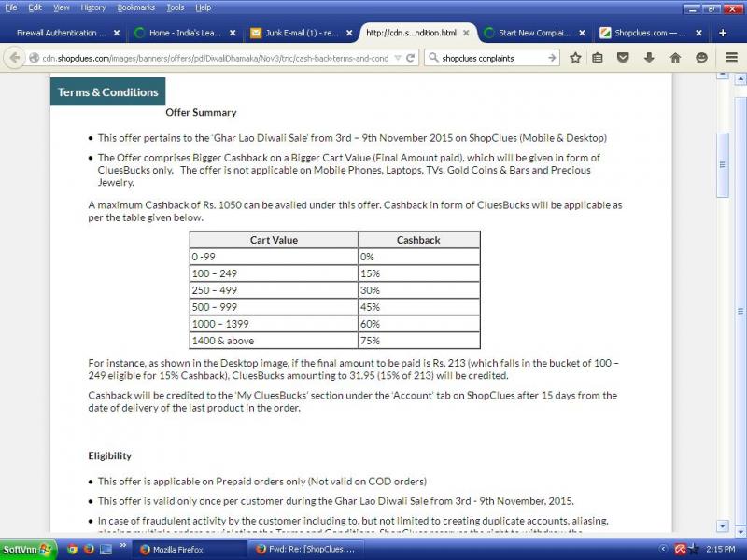The image size is (747, 560).
Task: Click the 2:15 PM clock
Action: pyautogui.click(x=721, y=550)
